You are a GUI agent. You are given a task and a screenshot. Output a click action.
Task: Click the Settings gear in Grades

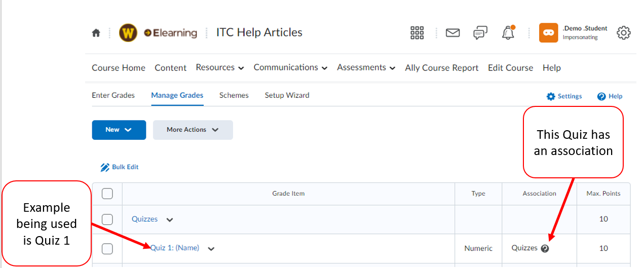pyautogui.click(x=551, y=96)
